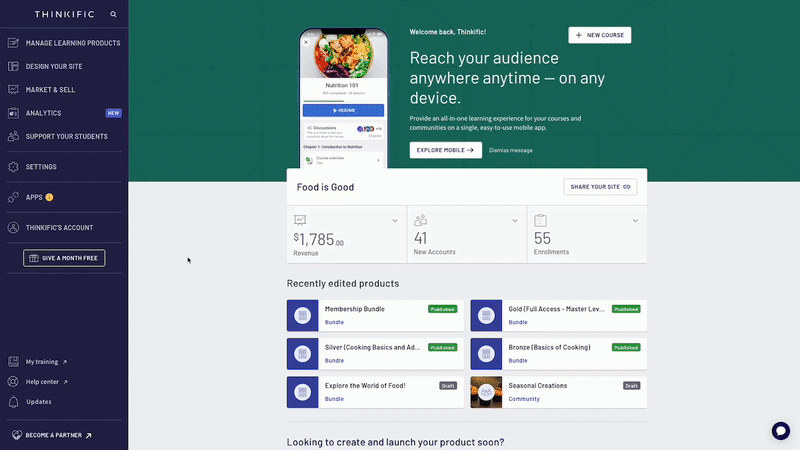
Task: Expand the New Accounts stat dropdown
Action: [515, 221]
